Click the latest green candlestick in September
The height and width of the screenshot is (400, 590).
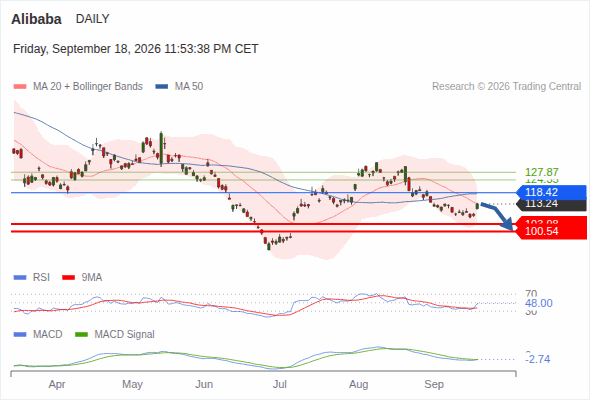tap(477, 206)
